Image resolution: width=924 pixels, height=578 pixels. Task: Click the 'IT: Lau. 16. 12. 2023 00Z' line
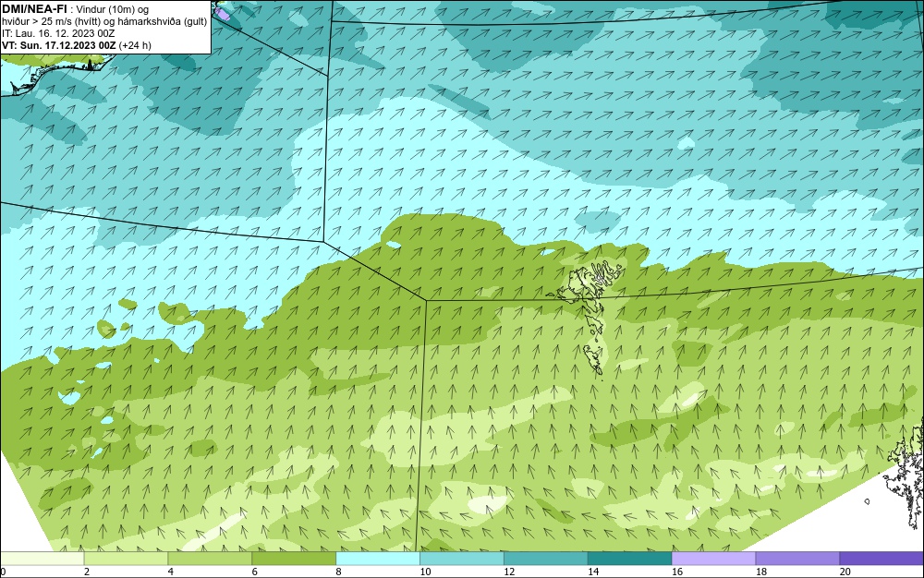(58, 33)
